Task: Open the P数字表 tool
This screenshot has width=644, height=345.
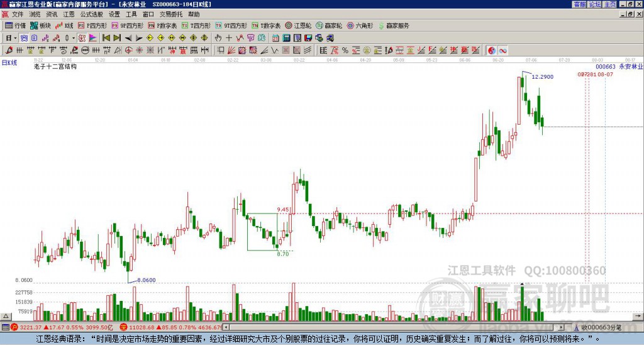Action: click(162, 25)
